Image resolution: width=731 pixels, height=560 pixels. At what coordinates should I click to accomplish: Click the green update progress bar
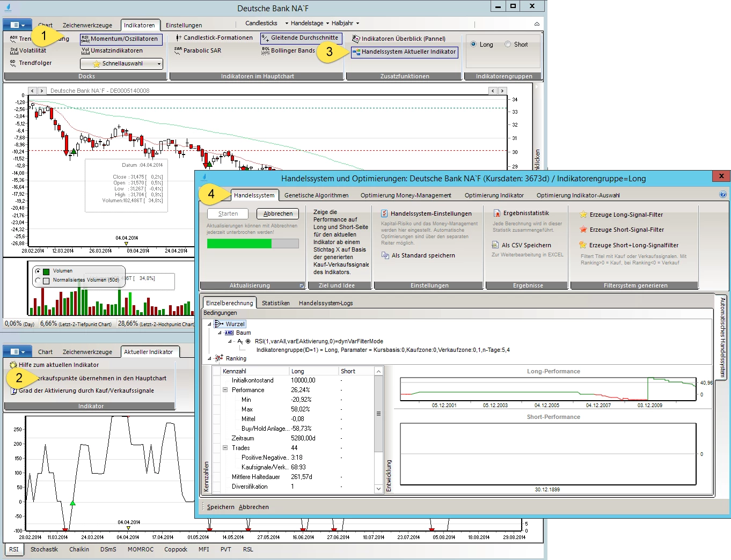click(253, 244)
